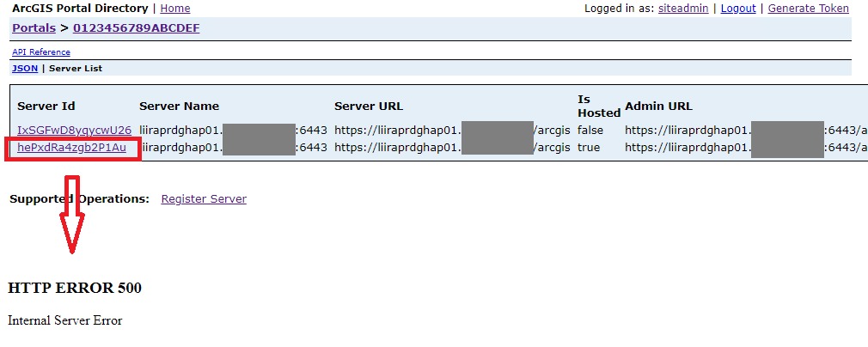Open the 0123456789ABCDEF breadcrumb link
Viewport: 868px width, 347px height.
(x=136, y=28)
